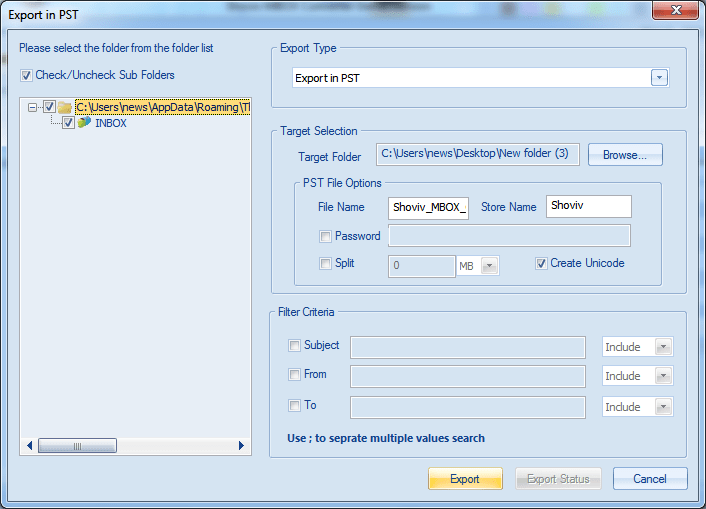Click right arrow of horizontal scrollbar

(241, 446)
